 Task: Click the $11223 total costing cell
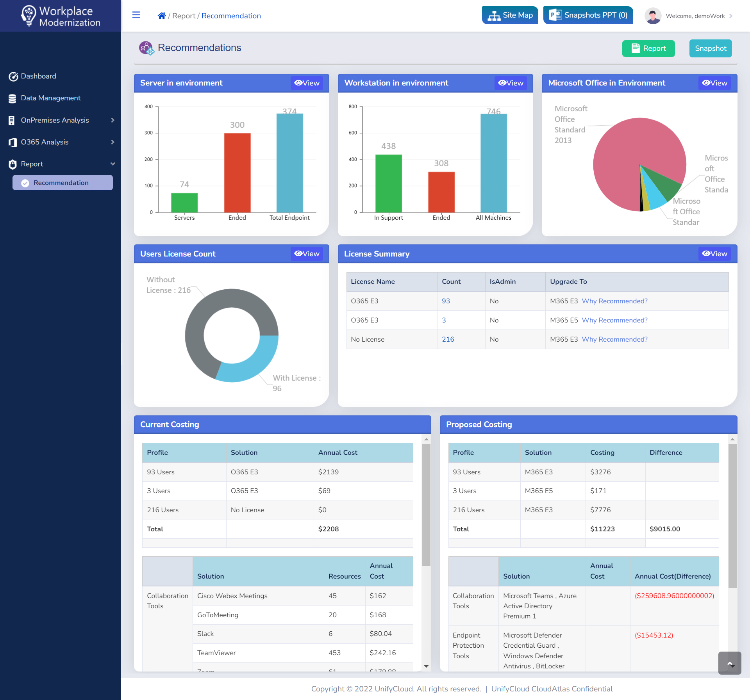click(x=615, y=529)
